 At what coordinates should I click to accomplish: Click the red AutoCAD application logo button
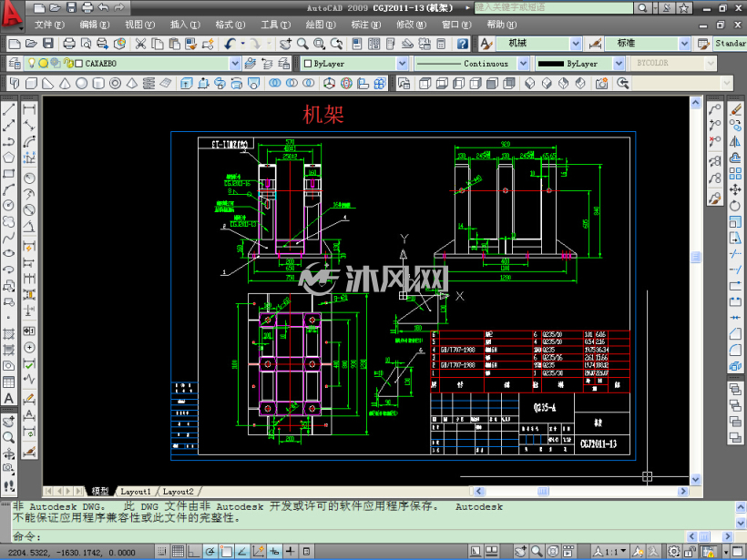(x=13, y=14)
